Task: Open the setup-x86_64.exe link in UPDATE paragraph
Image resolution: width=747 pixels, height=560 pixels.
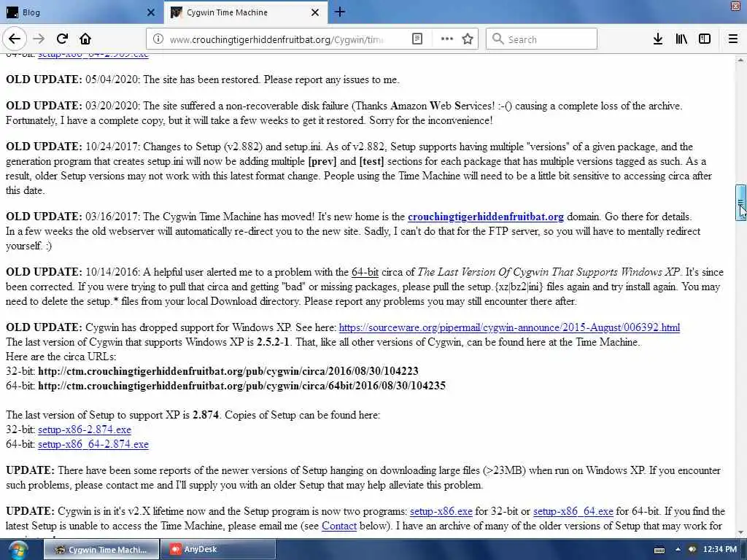Action: point(573,511)
